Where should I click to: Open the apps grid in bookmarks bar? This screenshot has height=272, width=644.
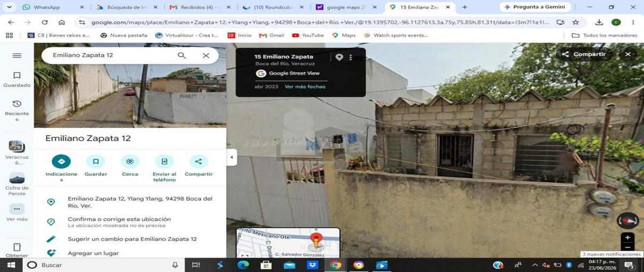point(9,35)
